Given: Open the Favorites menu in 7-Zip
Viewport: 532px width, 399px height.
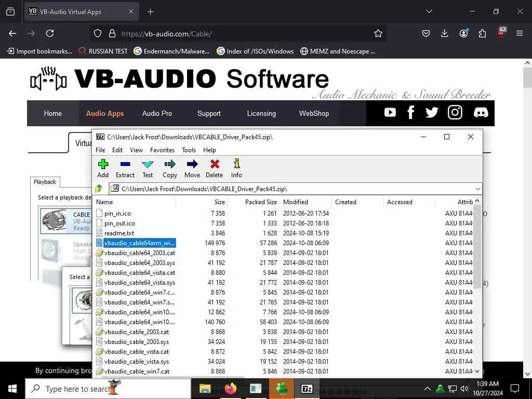Looking at the screenshot, I should click(162, 150).
